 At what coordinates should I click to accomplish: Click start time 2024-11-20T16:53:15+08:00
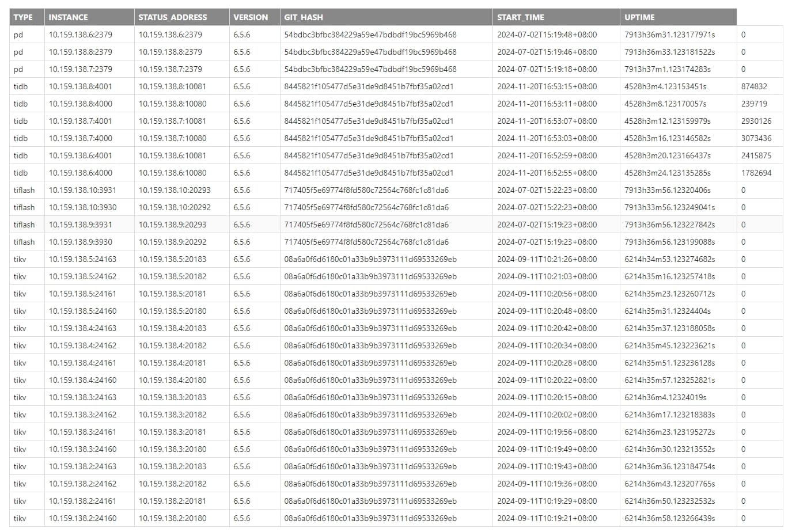(547, 86)
